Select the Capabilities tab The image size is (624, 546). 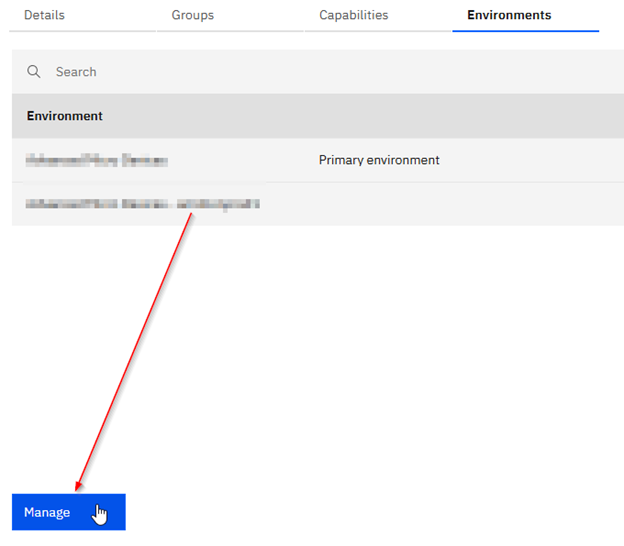click(353, 15)
